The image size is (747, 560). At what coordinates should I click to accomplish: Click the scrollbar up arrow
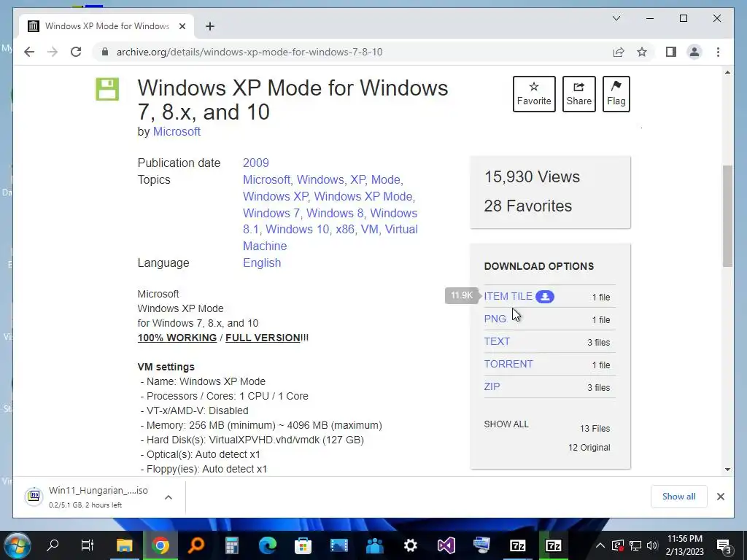(x=727, y=72)
